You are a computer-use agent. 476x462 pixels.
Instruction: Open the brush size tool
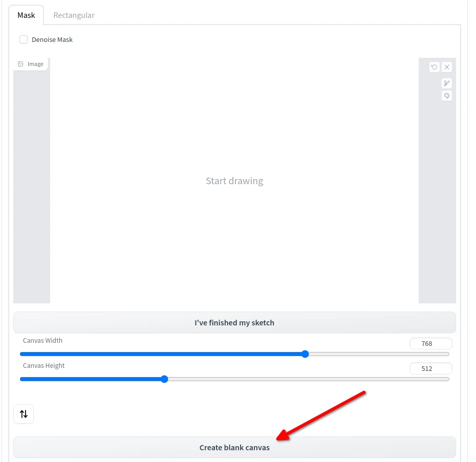447,83
